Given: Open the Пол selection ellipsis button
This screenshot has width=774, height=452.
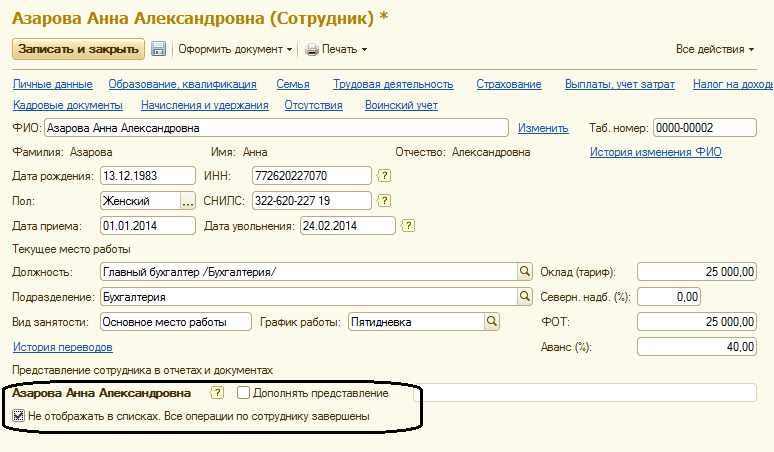Looking at the screenshot, I should 187,201.
